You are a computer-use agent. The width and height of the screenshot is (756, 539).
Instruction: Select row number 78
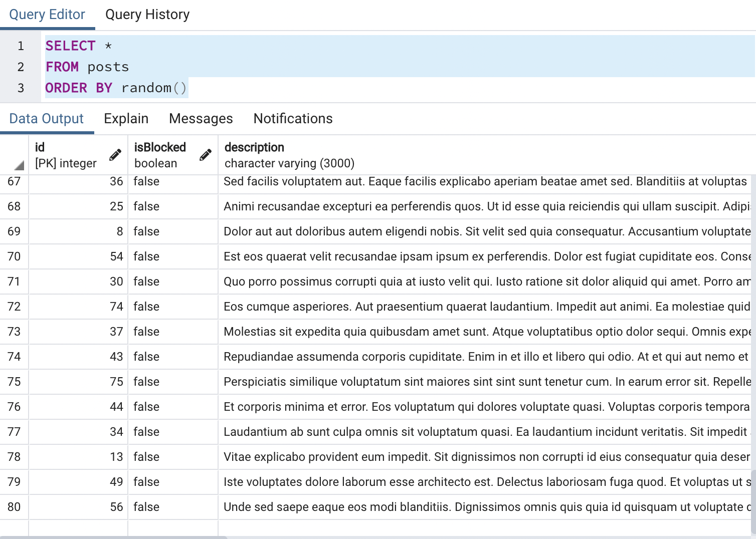tap(14, 457)
